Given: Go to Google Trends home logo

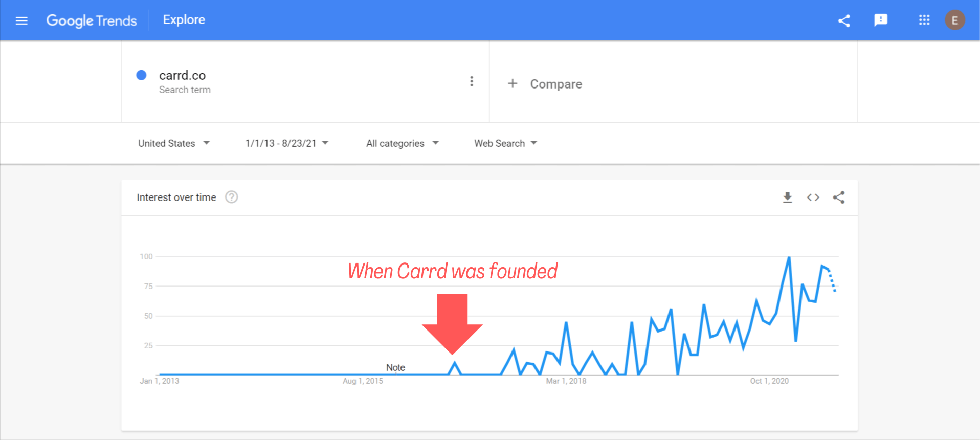Looking at the screenshot, I should tap(92, 20).
